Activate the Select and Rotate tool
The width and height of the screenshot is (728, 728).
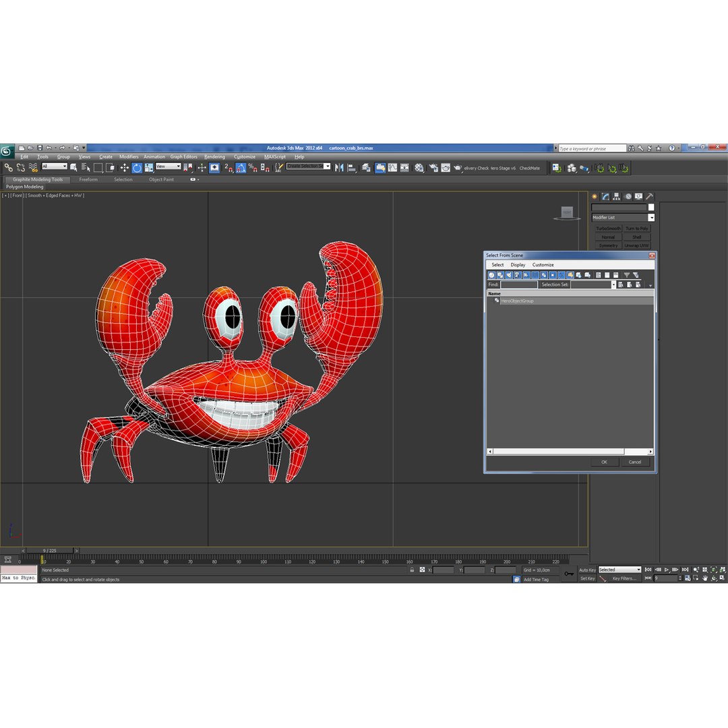pyautogui.click(x=137, y=168)
